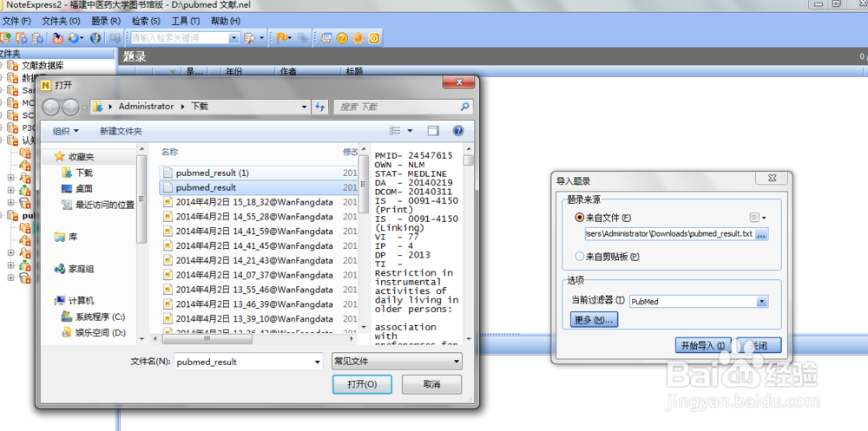The height and width of the screenshot is (431, 868).
Task: Click the built-in browser globe icon
Action: point(95,38)
